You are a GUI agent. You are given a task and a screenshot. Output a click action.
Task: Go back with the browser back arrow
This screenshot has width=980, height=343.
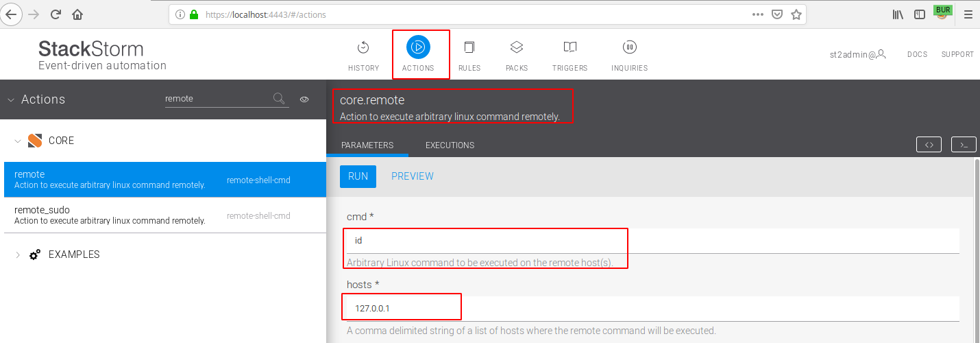coord(12,14)
